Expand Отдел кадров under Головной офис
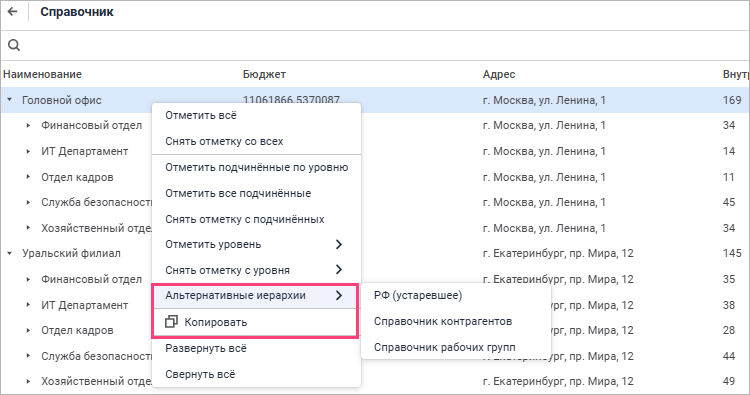 pyautogui.click(x=28, y=177)
